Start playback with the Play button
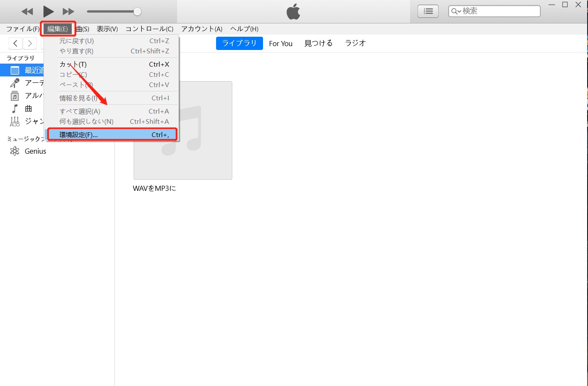The width and height of the screenshot is (588, 386). pos(48,12)
